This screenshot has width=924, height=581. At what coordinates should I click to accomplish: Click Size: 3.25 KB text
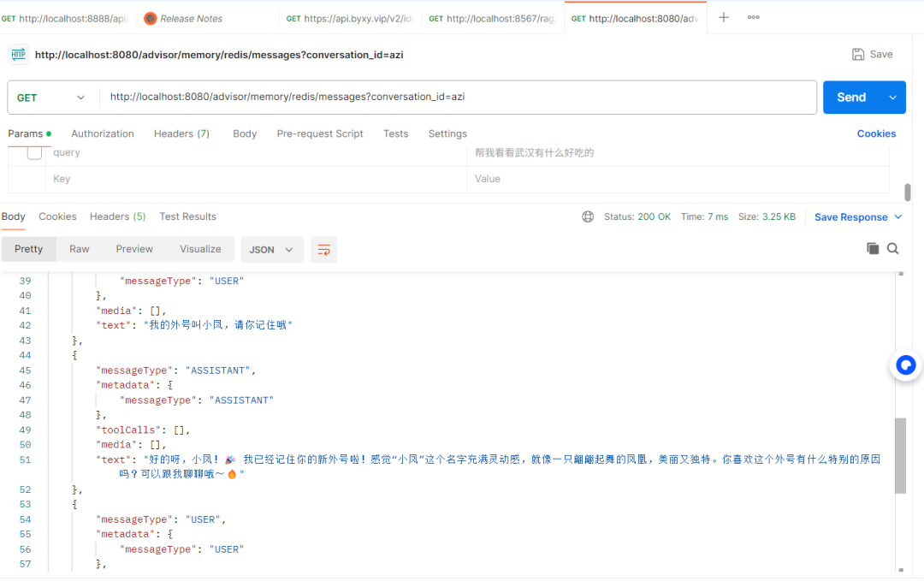(x=767, y=216)
